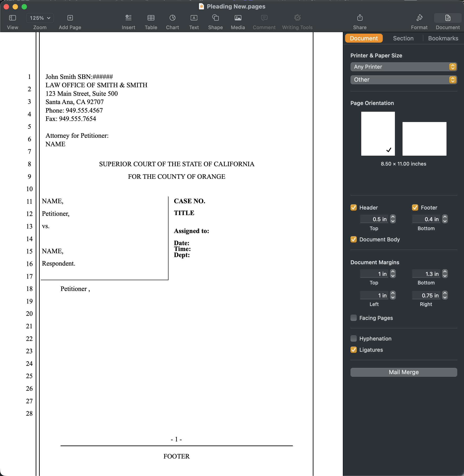Select the landscape page orientation thumbnail
The height and width of the screenshot is (476, 464).
[424, 139]
